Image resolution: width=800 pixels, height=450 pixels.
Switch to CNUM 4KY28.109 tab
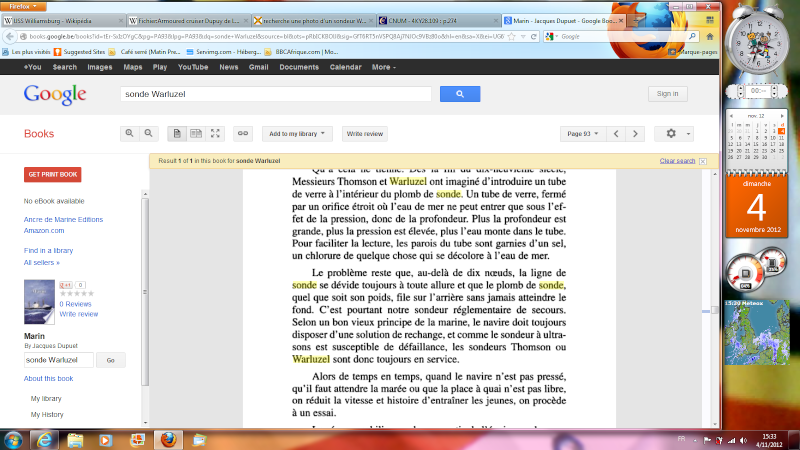point(439,21)
